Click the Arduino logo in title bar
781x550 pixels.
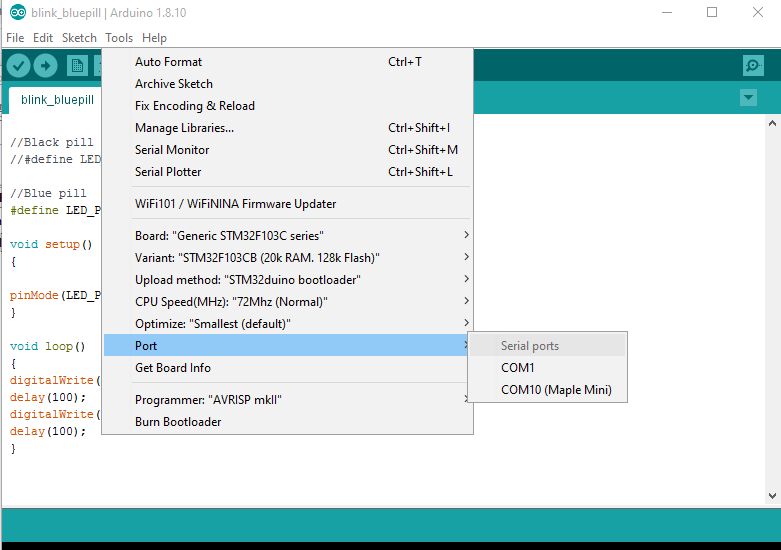point(18,12)
